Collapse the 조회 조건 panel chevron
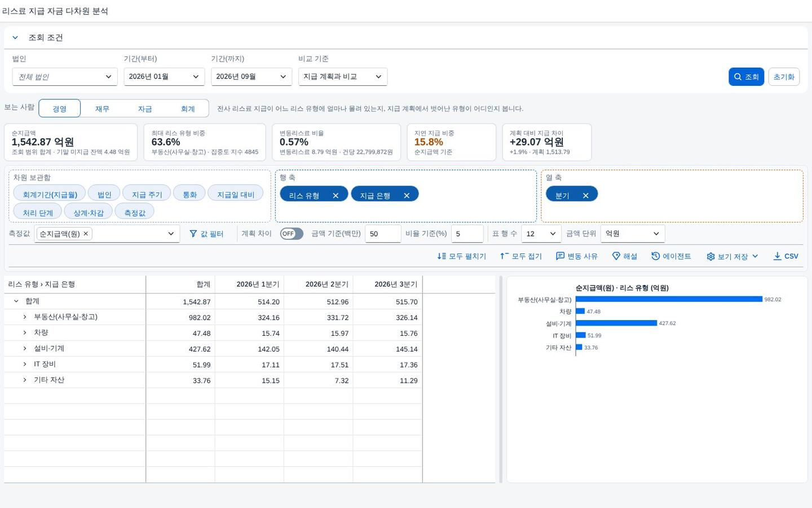The image size is (812, 508). [15, 38]
